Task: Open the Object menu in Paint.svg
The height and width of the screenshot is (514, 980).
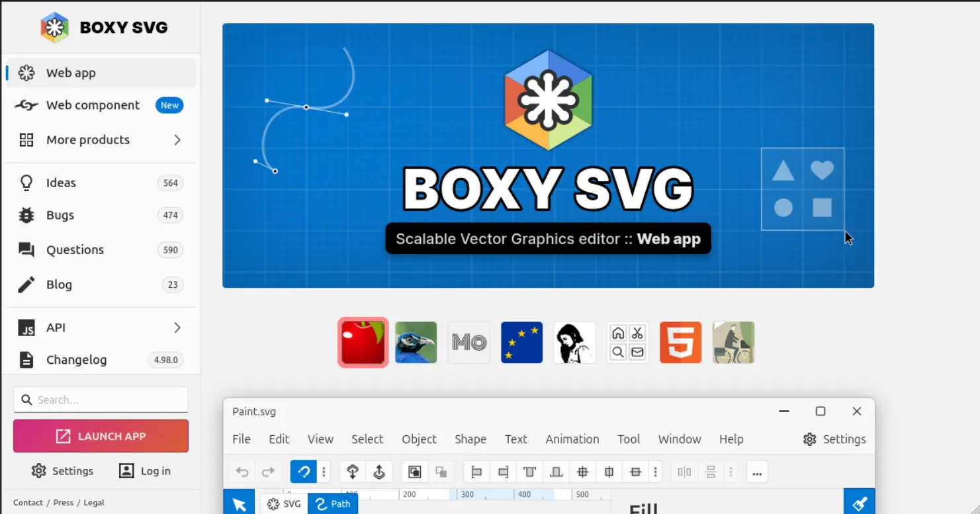Action: point(419,439)
